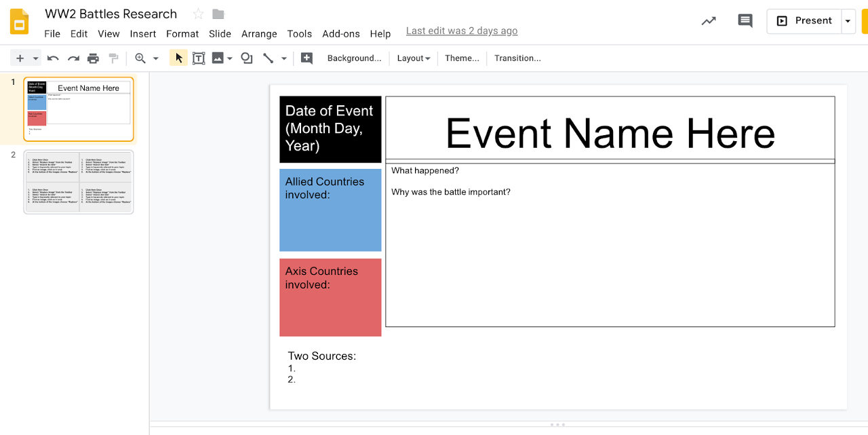Screen dimensions: 868x435
Task: Open the Theme panel
Action: 462,58
